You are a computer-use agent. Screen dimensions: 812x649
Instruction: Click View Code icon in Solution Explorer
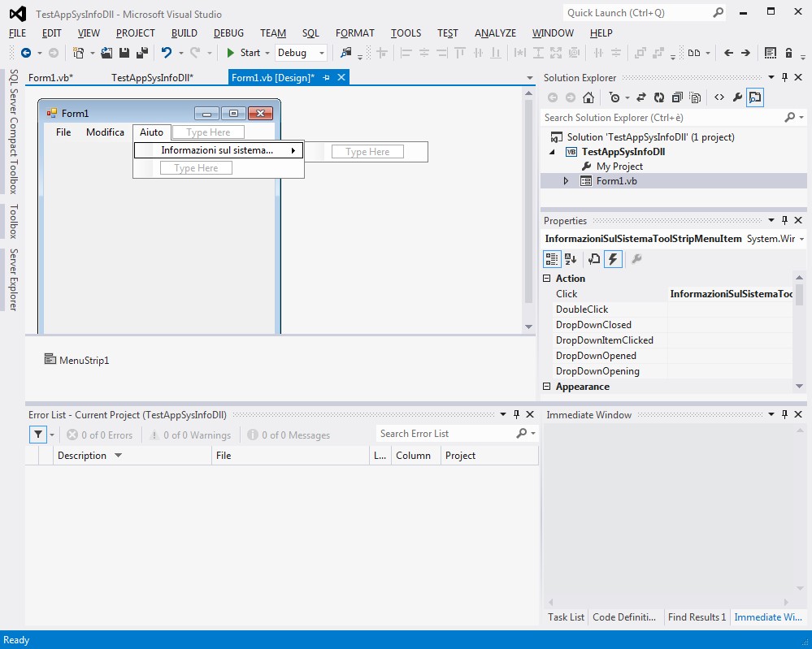tap(719, 97)
